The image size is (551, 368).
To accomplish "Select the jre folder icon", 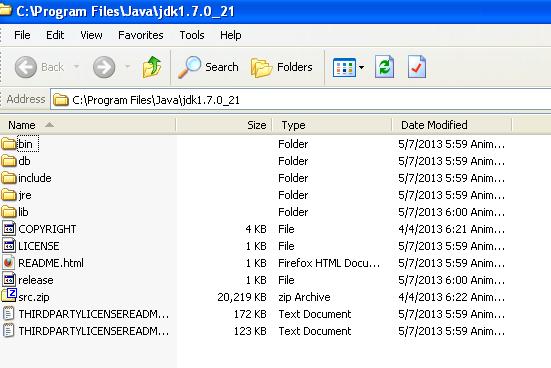I will coord(8,195).
